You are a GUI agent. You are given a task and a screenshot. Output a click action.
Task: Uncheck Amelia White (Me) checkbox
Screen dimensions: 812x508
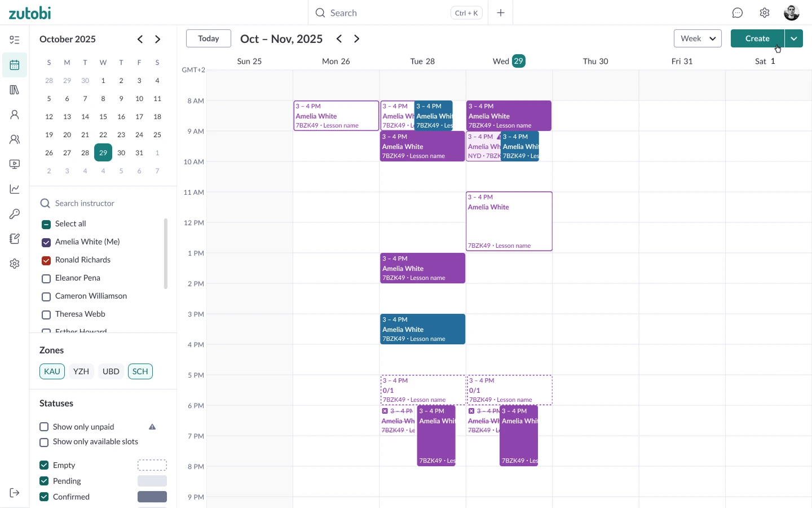[46, 242]
